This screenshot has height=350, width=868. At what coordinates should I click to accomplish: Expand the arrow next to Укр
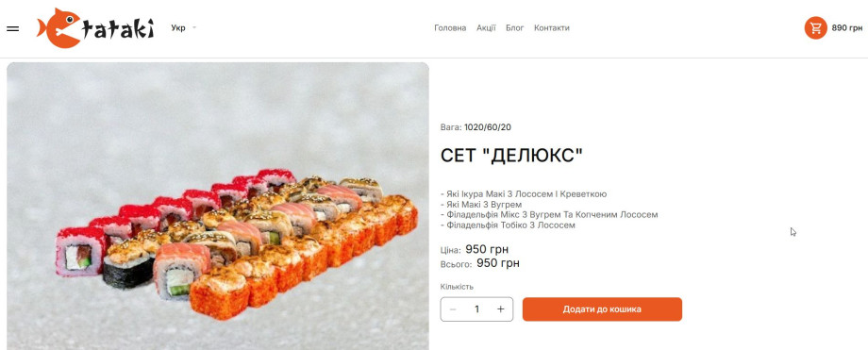[x=194, y=27]
